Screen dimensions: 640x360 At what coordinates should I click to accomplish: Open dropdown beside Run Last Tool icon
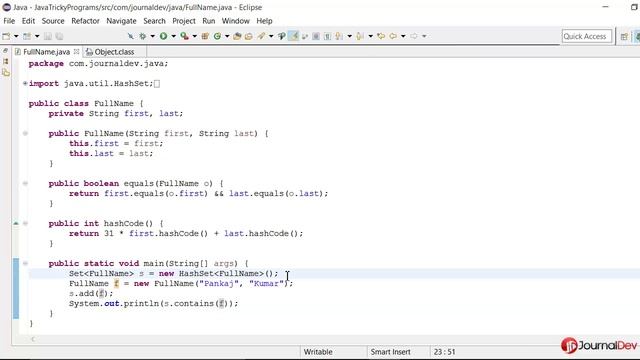click(194, 36)
